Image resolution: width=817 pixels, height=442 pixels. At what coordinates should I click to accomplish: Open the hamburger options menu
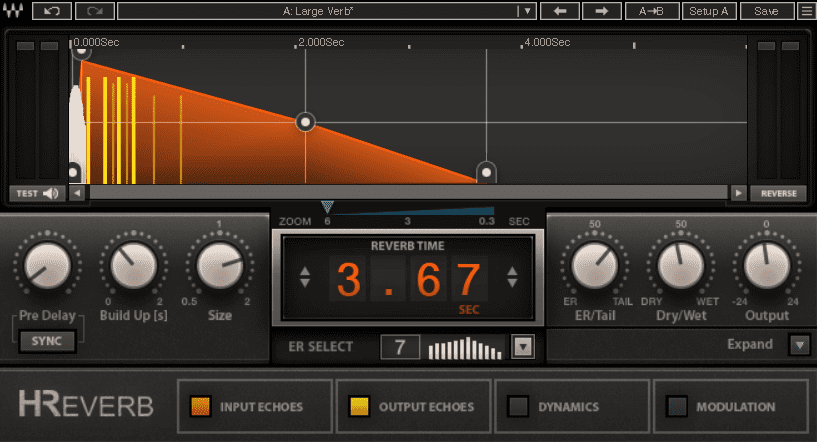tap(807, 11)
